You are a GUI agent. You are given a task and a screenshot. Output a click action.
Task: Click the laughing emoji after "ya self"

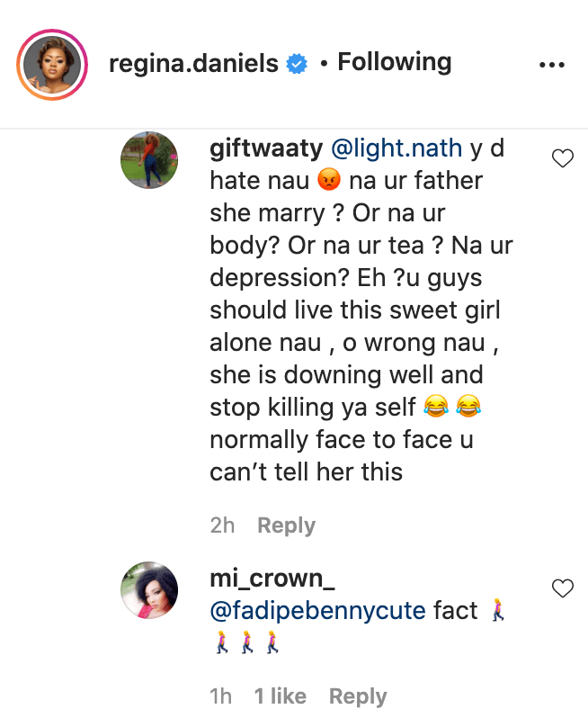[x=434, y=408]
